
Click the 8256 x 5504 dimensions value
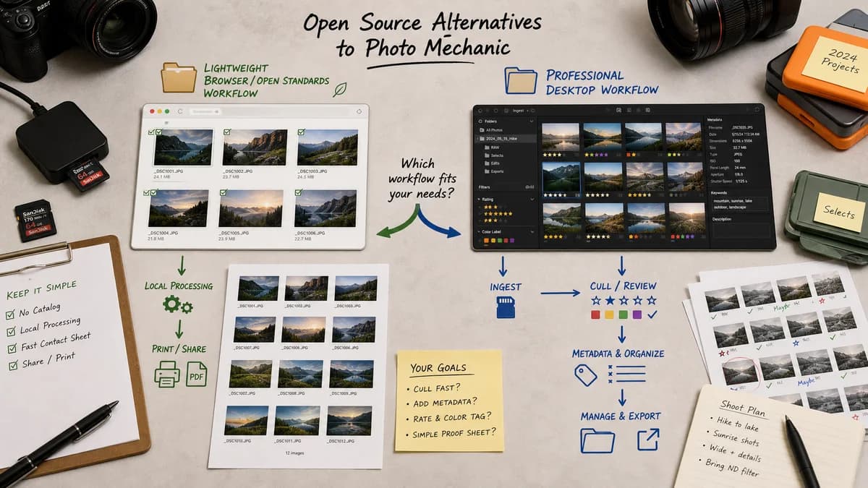[741, 141]
